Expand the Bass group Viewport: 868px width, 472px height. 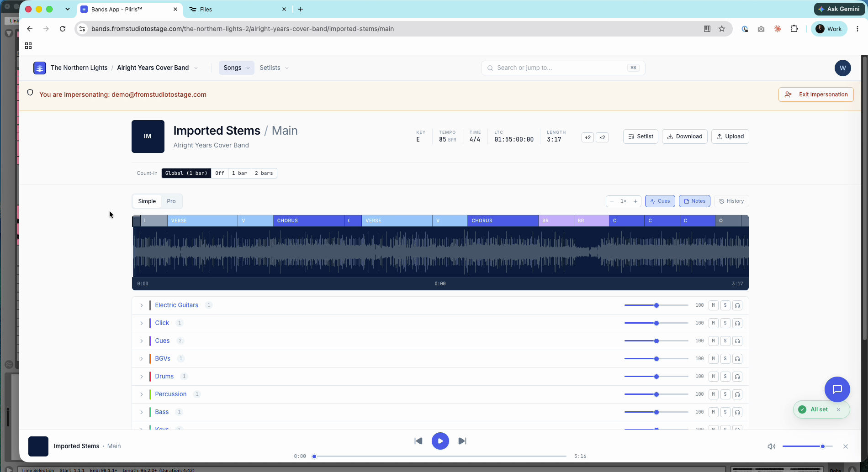(x=142, y=412)
